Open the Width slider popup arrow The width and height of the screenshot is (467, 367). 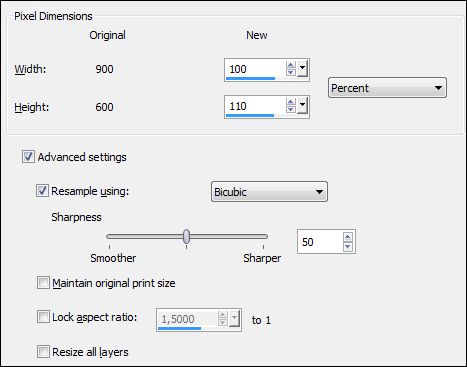(302, 69)
